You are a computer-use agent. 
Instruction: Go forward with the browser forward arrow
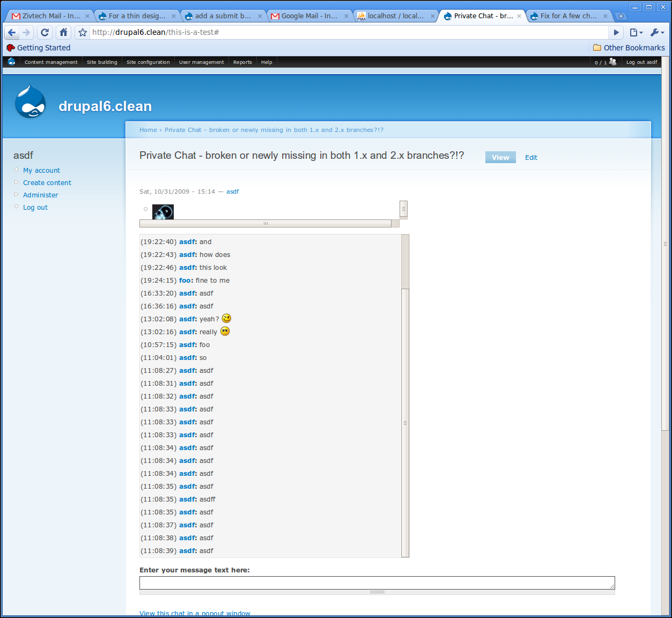pos(26,32)
